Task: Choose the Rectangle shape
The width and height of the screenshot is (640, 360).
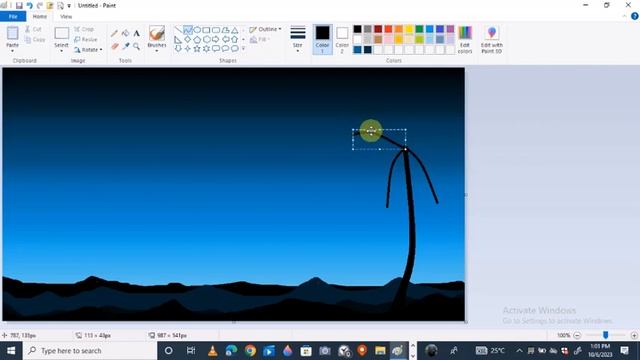Action: (x=206, y=30)
